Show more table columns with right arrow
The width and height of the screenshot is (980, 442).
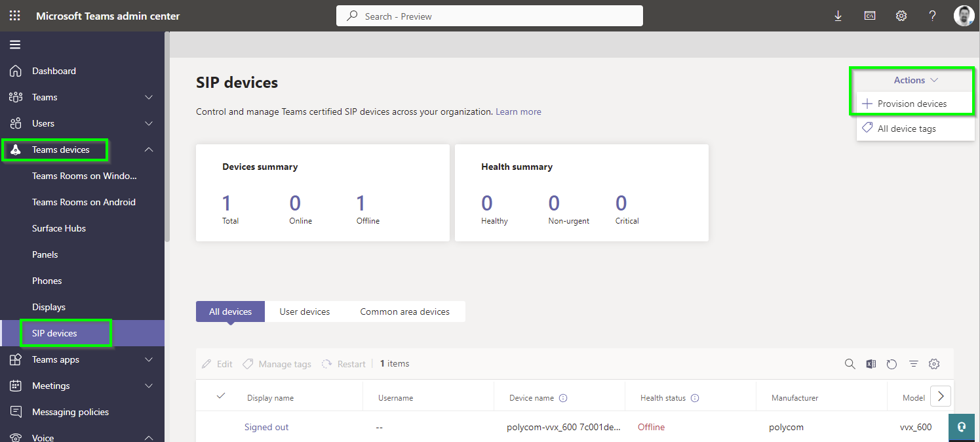pyautogui.click(x=941, y=396)
